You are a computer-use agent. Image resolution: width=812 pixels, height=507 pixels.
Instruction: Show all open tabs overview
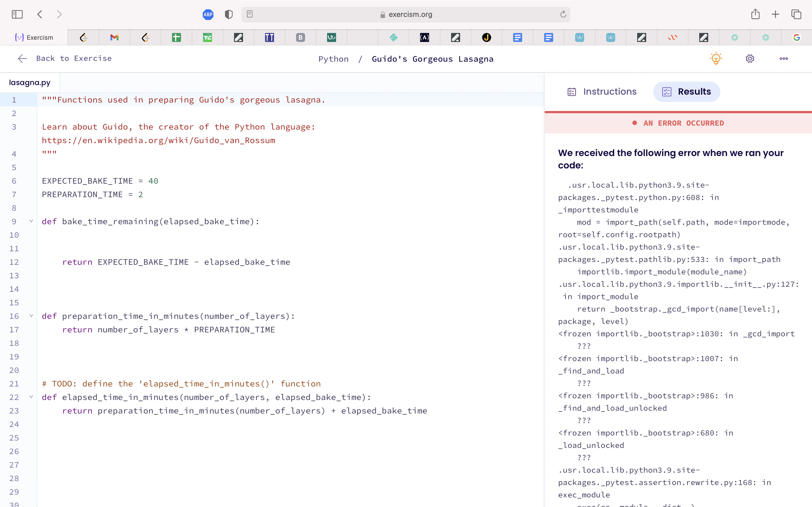[x=796, y=14]
